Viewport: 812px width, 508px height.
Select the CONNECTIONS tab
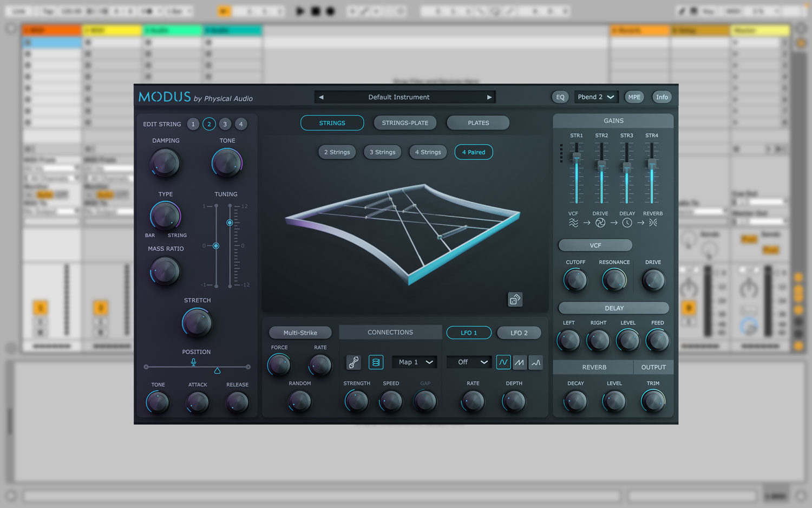390,332
